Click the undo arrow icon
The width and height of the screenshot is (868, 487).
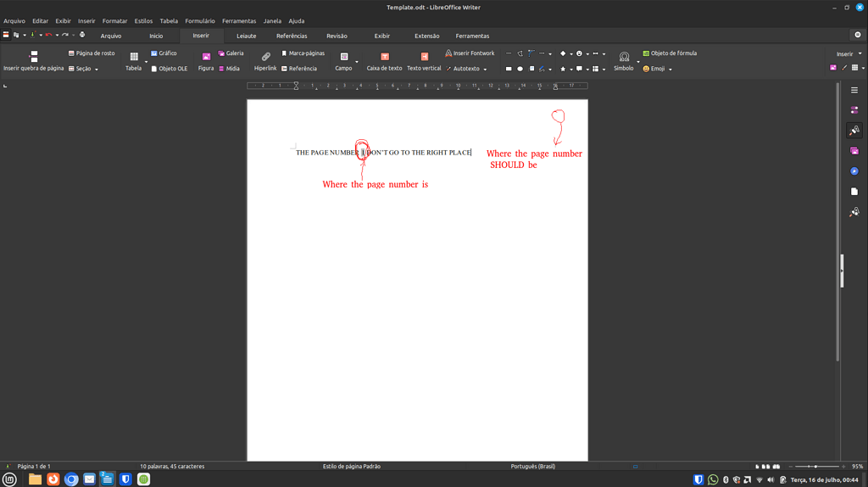(x=48, y=35)
